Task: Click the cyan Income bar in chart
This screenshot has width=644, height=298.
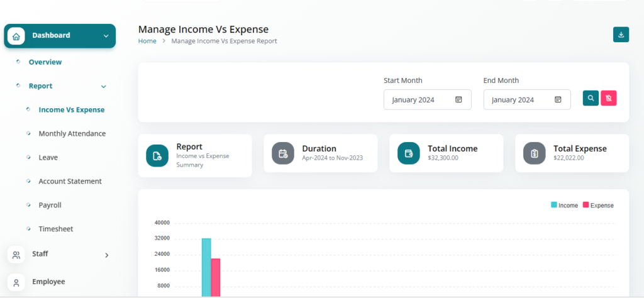Action: click(206, 267)
